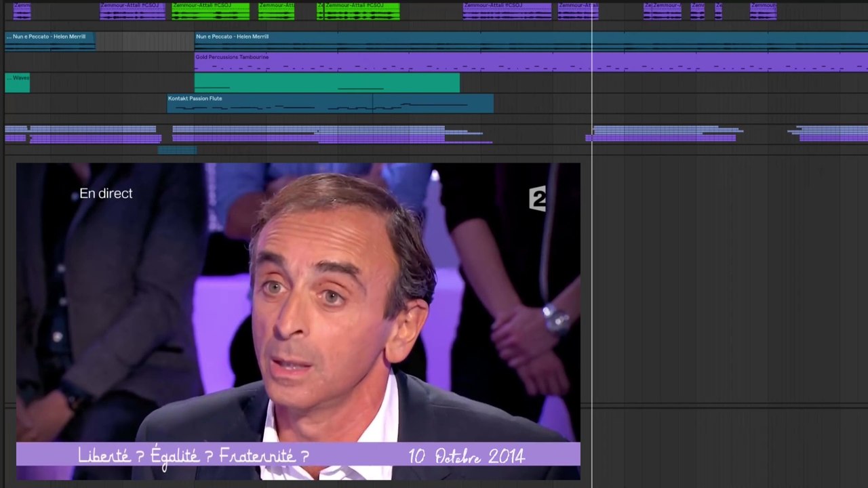Viewport: 868px width, 488px height.
Task: Select the long unnamed green clip under Tambourine
Action: tap(327, 83)
